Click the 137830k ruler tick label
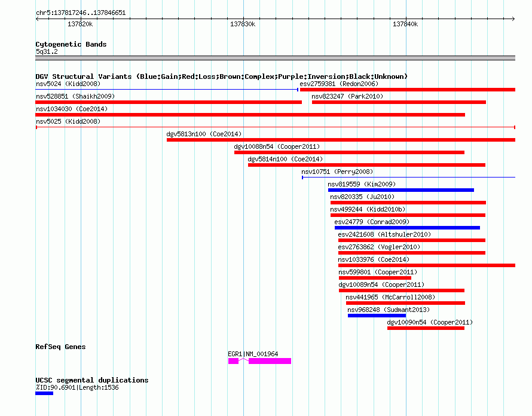Viewport: 532px width, 416px height. tap(243, 24)
